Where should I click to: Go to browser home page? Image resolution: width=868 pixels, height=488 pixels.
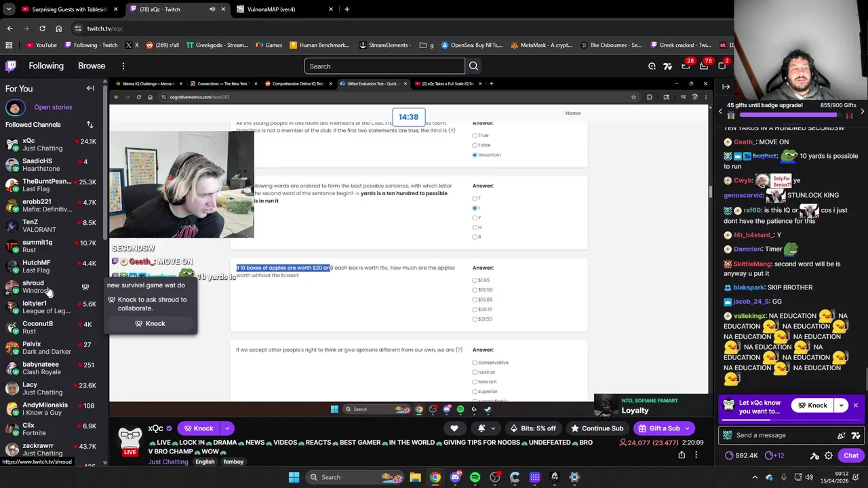tap(58, 28)
